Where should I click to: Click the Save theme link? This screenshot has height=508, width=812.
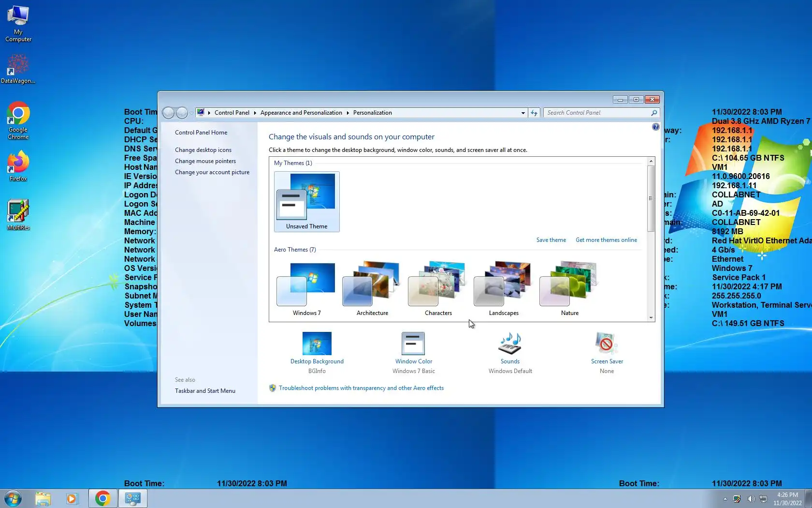[x=551, y=240]
